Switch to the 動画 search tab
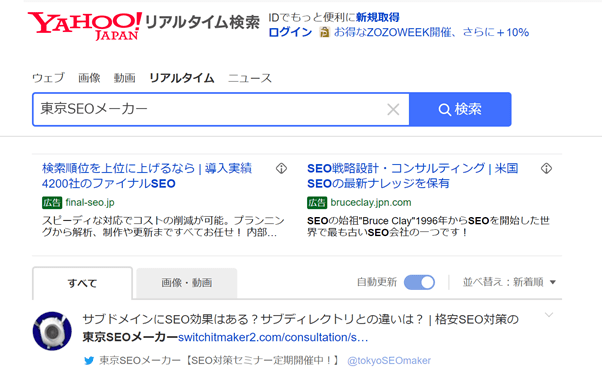Viewport: 602px width, 369px height. (x=124, y=78)
